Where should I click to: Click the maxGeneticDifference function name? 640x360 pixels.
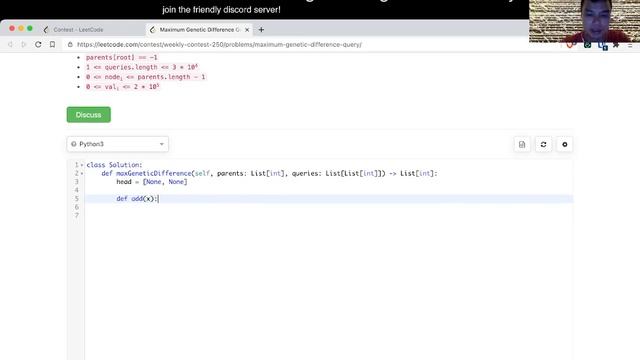153,173
